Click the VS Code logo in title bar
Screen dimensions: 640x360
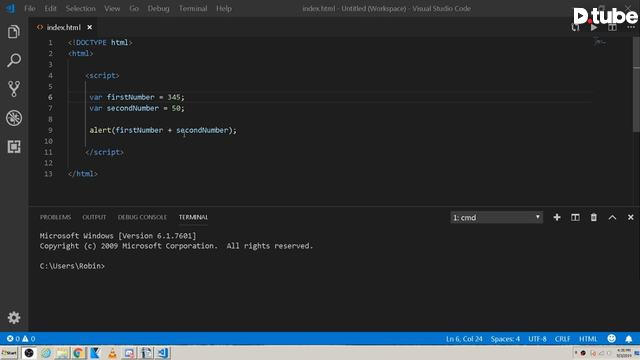tap(10, 8)
